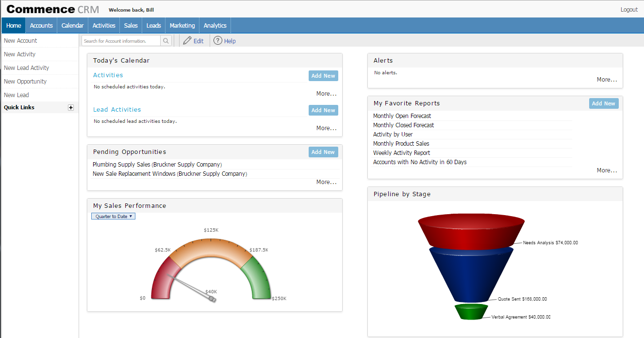The image size is (644, 338).
Task: Click More under Pending Opportunities
Action: click(x=327, y=182)
